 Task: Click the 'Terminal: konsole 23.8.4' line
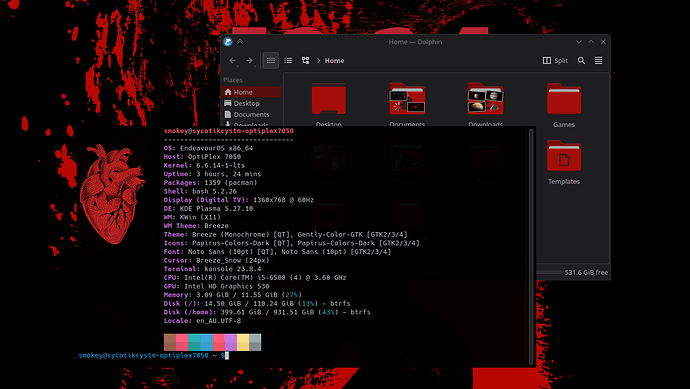[212, 268]
